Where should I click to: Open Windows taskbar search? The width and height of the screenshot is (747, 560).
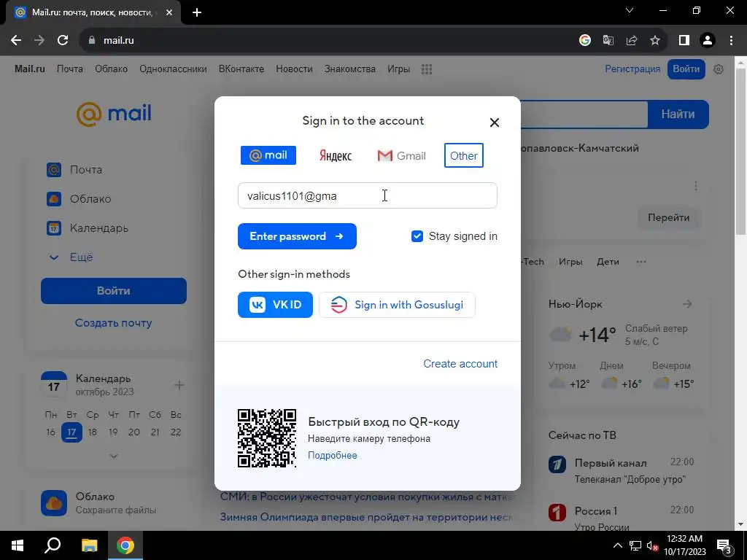click(x=53, y=545)
